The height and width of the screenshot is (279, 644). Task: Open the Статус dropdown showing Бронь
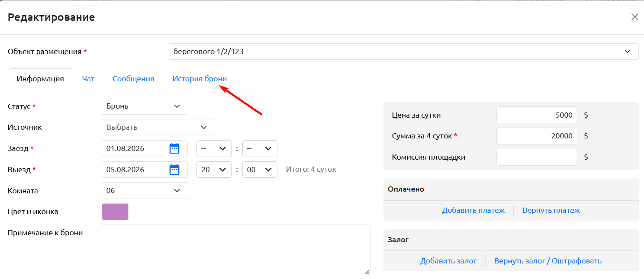(145, 106)
